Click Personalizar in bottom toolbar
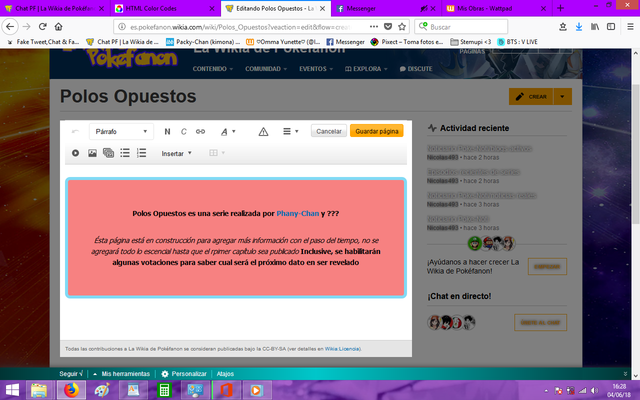640x400 pixels. (184, 374)
